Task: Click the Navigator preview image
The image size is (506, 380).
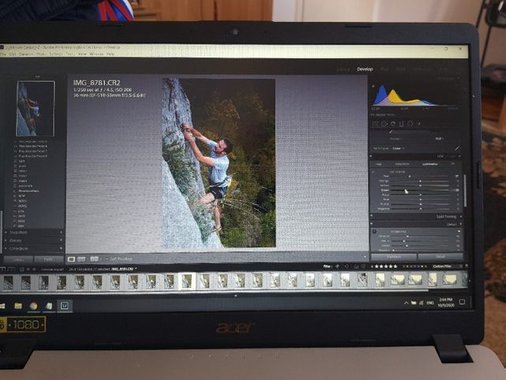Action: point(35,108)
